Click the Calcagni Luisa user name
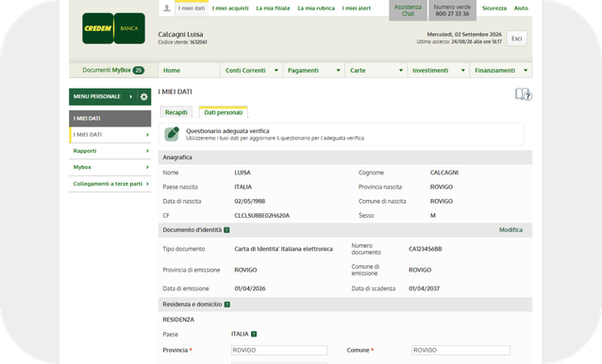Image resolution: width=602 pixels, height=364 pixels. [180, 34]
